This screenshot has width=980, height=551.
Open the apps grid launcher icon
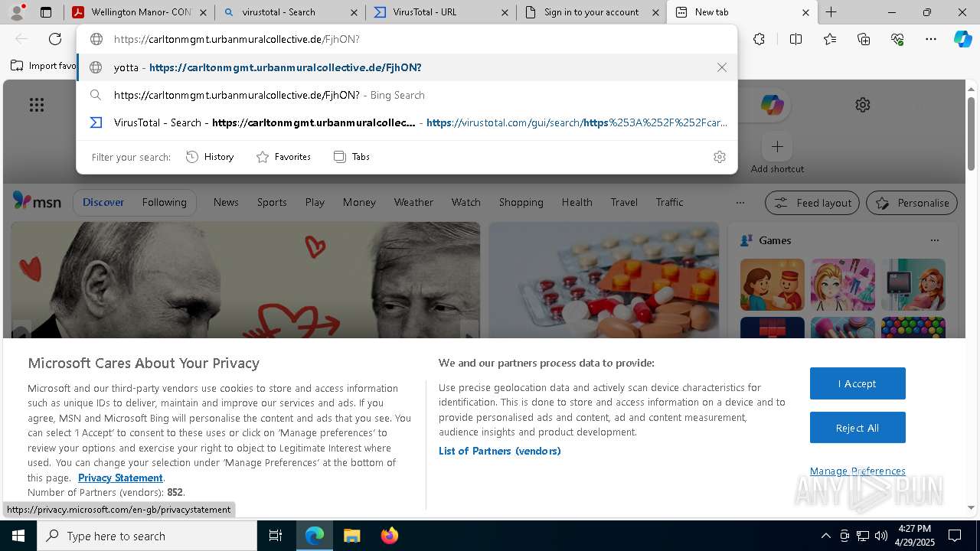36,105
